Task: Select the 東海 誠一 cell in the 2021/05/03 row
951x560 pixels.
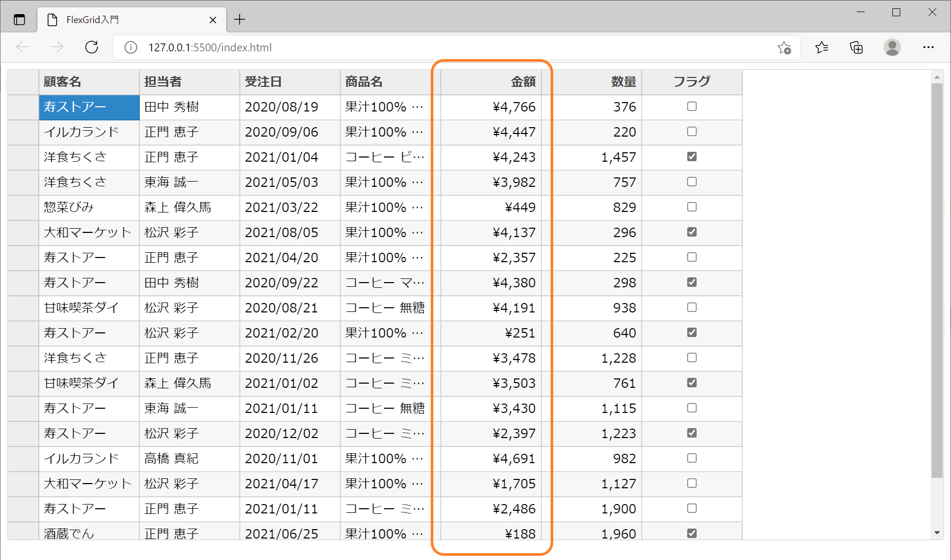Action: click(189, 183)
